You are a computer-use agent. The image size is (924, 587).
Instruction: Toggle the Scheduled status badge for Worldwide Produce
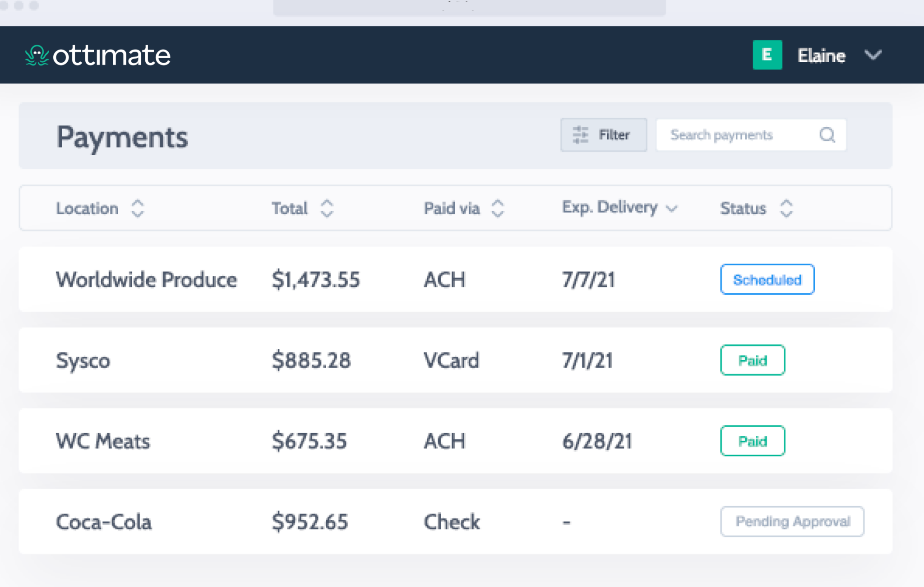click(767, 280)
